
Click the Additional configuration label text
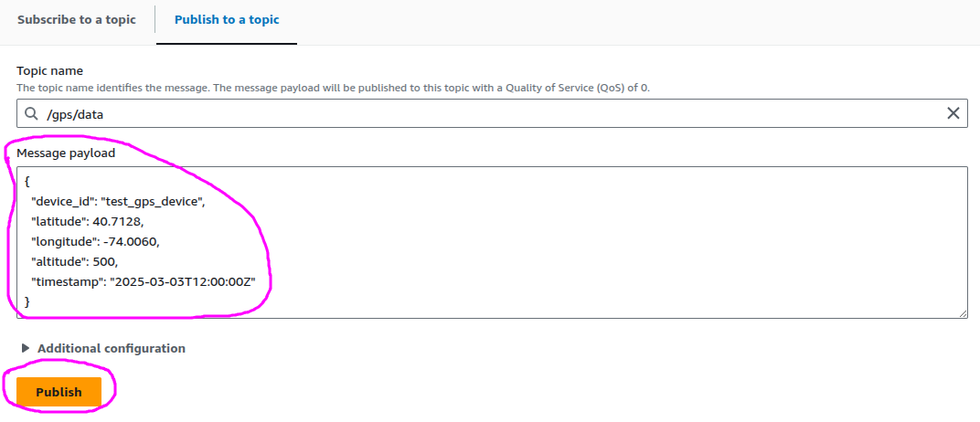(x=112, y=348)
